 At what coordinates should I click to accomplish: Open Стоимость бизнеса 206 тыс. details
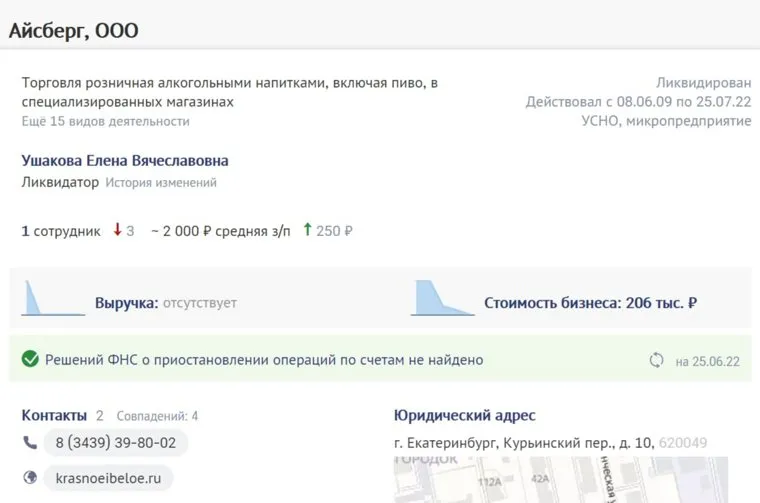pyautogui.click(x=590, y=302)
